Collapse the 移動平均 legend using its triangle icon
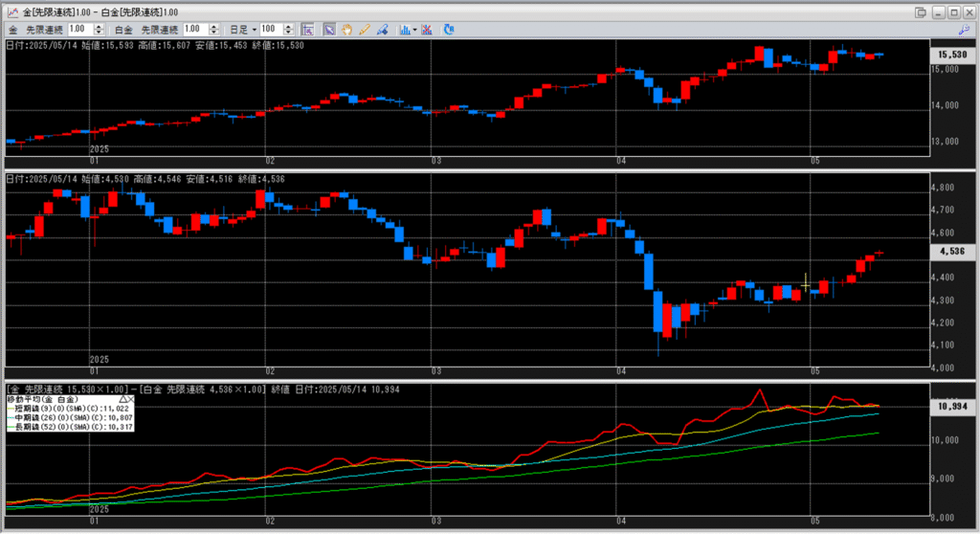Viewport: 980px width, 534px height. pyautogui.click(x=123, y=399)
